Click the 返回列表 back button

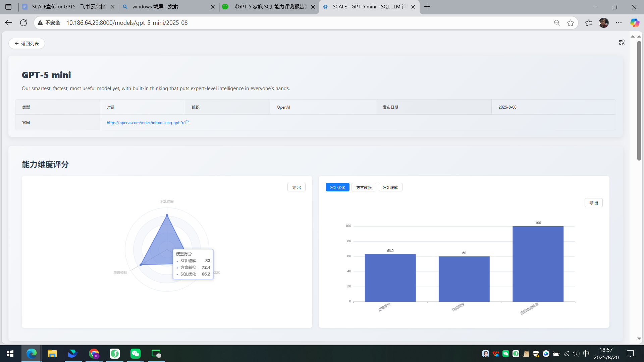(x=26, y=44)
